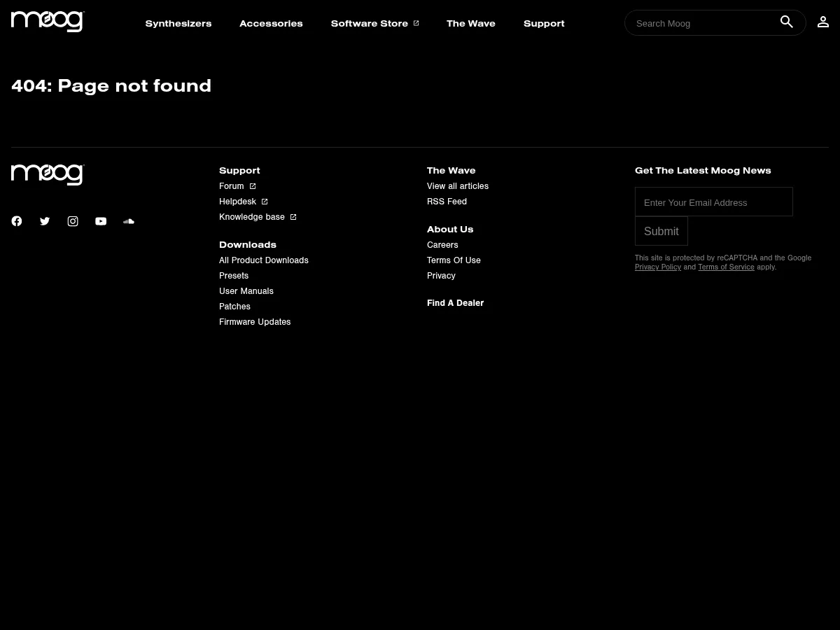Open Moog's Twitter icon
Viewport: 840px width, 630px height.
(45, 221)
